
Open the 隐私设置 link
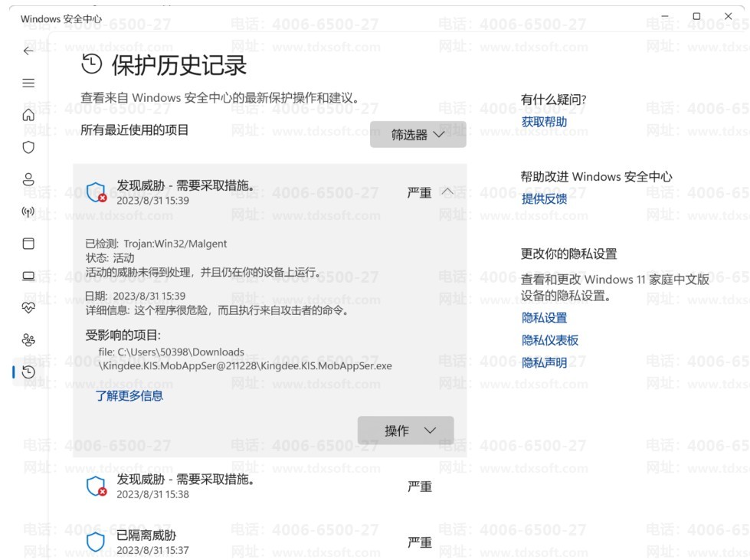[x=545, y=318]
